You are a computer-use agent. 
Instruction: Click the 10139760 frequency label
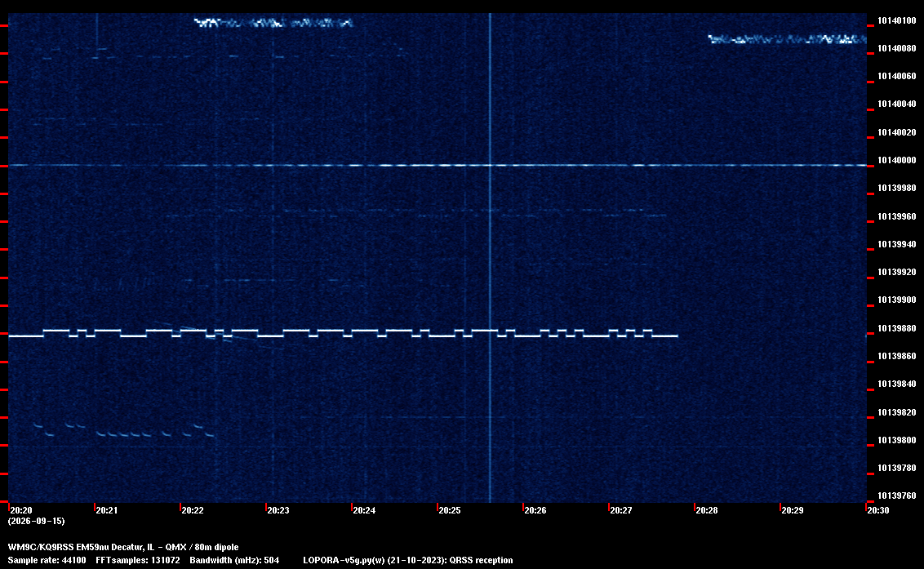coord(897,496)
